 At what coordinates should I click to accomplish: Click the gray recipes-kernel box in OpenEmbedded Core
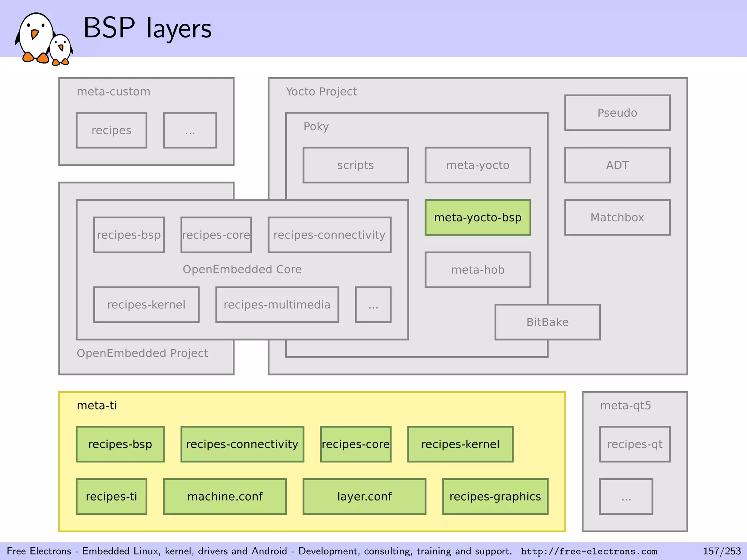(146, 305)
